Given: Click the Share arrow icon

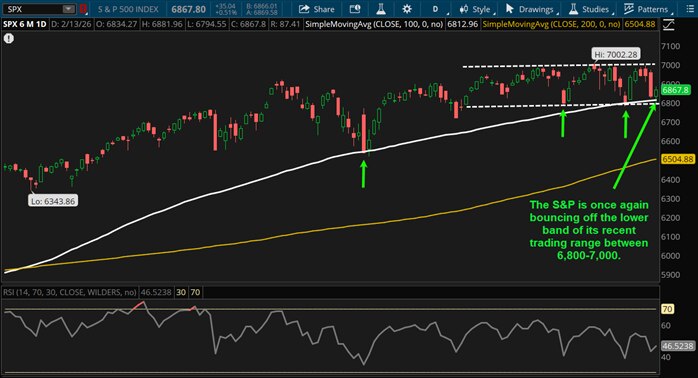Looking at the screenshot, I should (304, 9).
